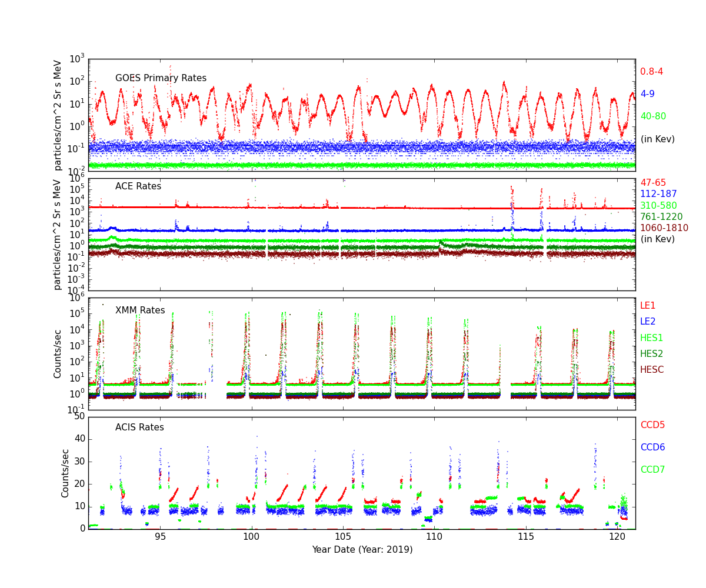This screenshot has width=706, height=588.
Task: Select the dark red 1060-1810 legend label
Action: [664, 228]
